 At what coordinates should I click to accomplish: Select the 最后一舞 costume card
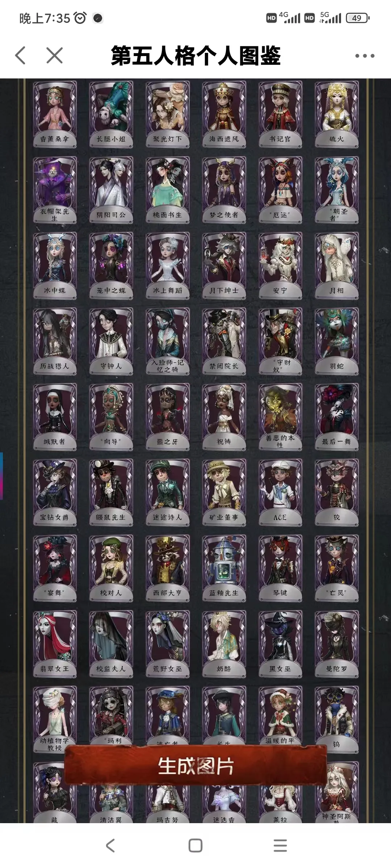point(337,417)
